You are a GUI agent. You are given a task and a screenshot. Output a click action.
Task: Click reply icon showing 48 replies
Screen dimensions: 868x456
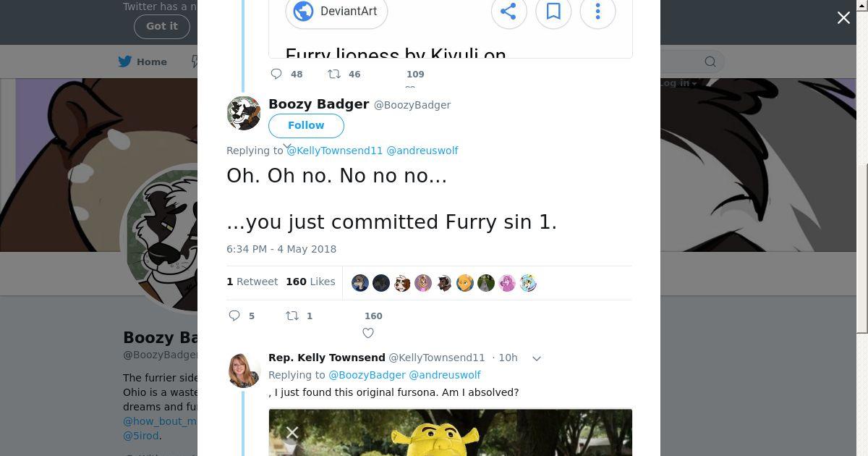click(x=276, y=74)
